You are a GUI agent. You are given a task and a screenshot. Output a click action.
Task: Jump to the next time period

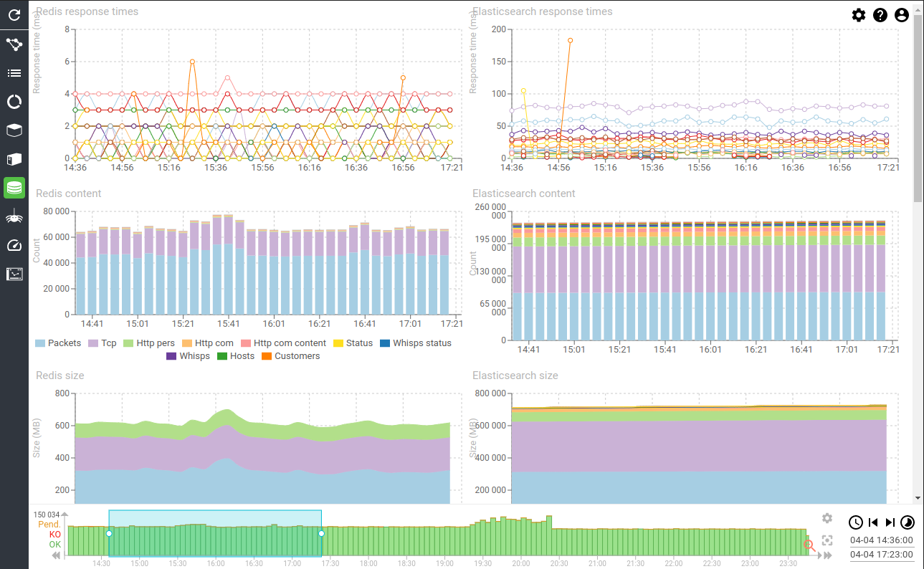pos(890,522)
